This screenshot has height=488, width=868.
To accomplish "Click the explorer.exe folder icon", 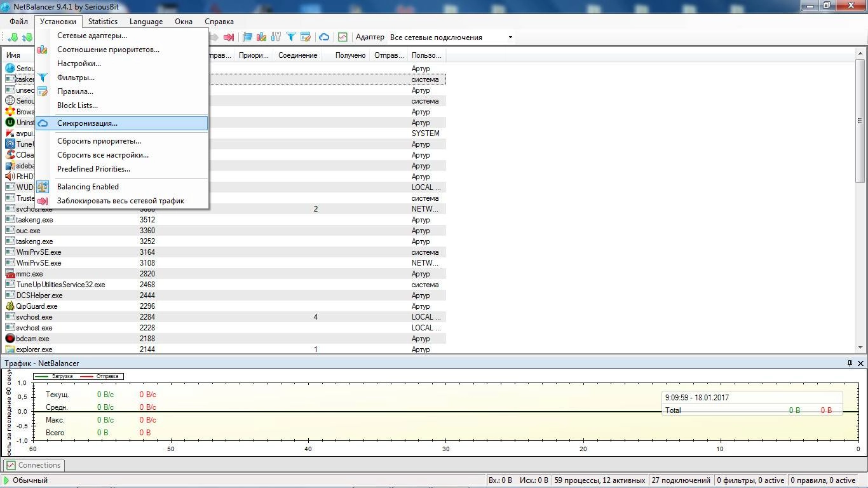I will tap(10, 349).
